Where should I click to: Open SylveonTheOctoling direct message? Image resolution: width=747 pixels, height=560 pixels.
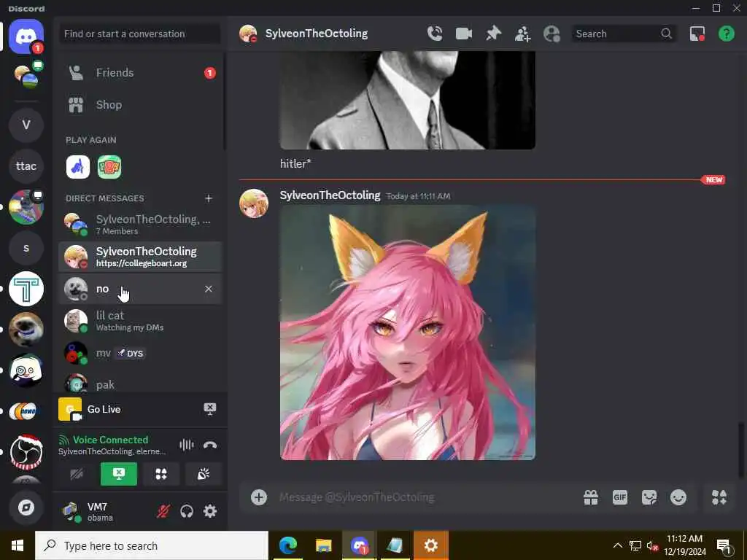coord(140,257)
